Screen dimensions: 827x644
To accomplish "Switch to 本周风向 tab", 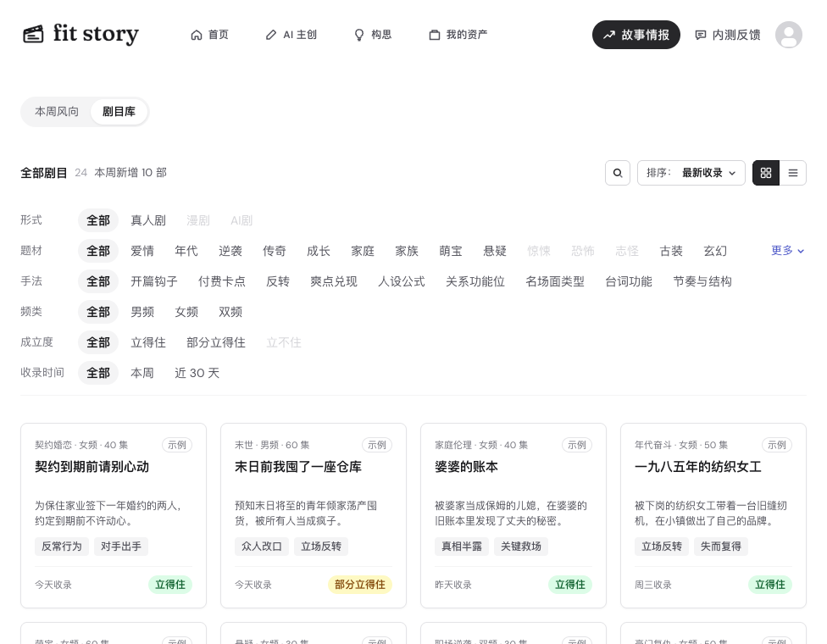I will pyautogui.click(x=57, y=112).
